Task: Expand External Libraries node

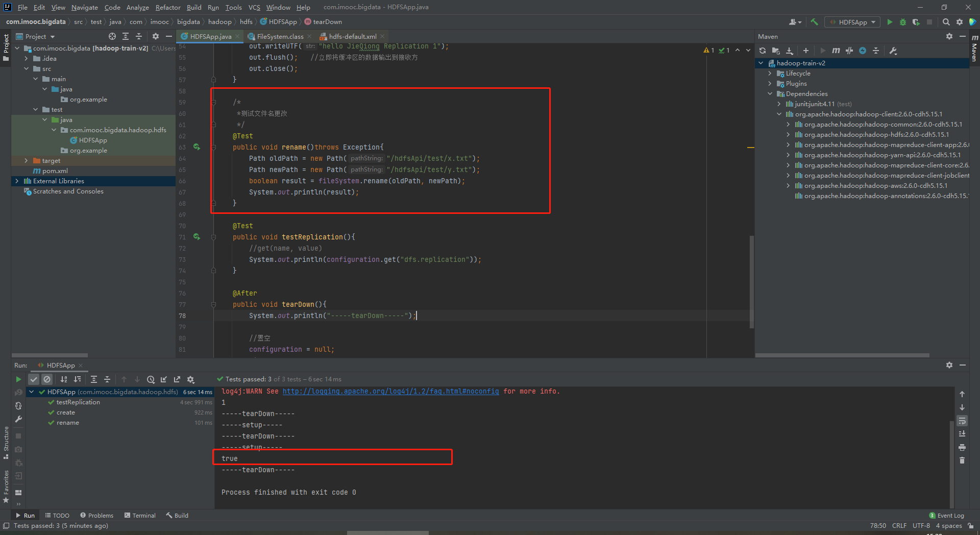Action: click(x=17, y=181)
